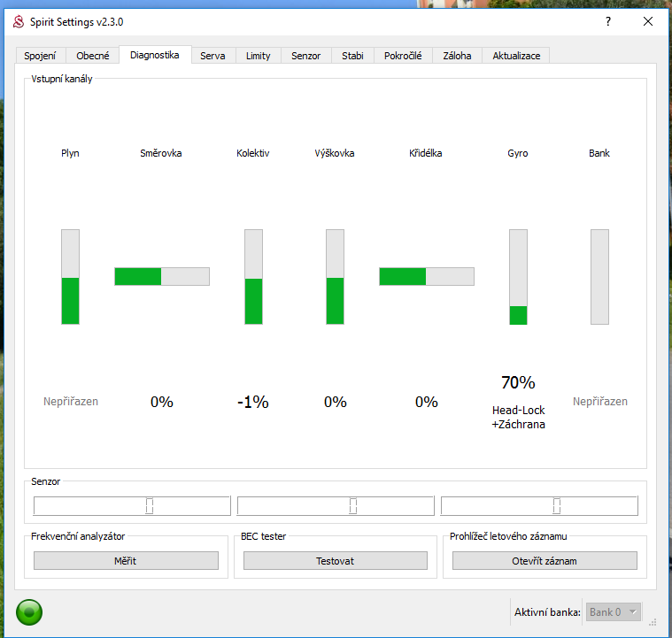The height and width of the screenshot is (638, 672).
Task: Click the Směrovka horizontal channel bar
Action: (x=162, y=276)
